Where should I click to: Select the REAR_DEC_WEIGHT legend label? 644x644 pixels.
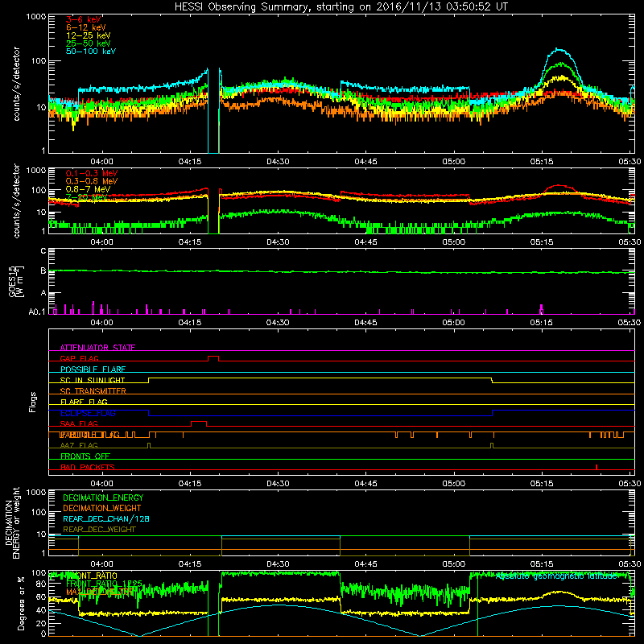[99, 530]
